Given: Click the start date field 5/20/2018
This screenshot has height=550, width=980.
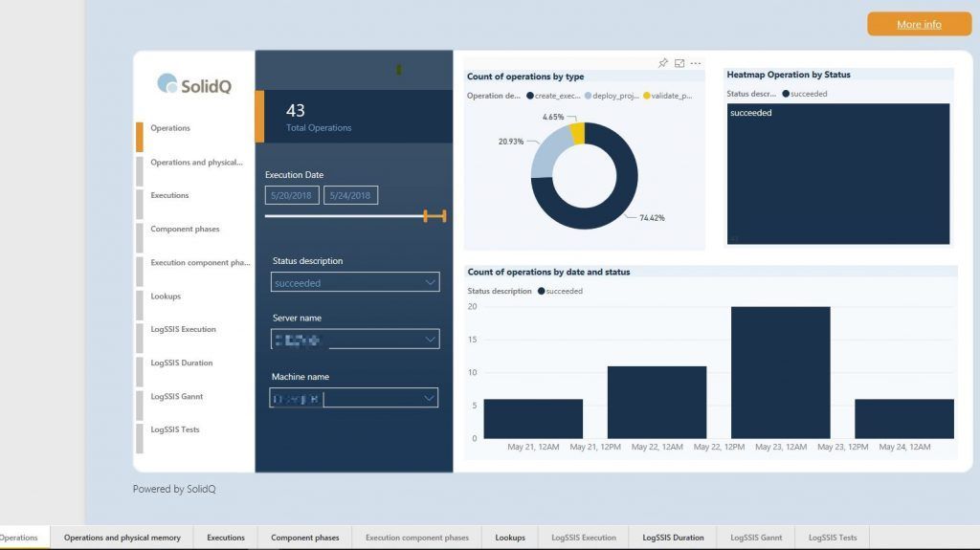Looking at the screenshot, I should point(292,195).
